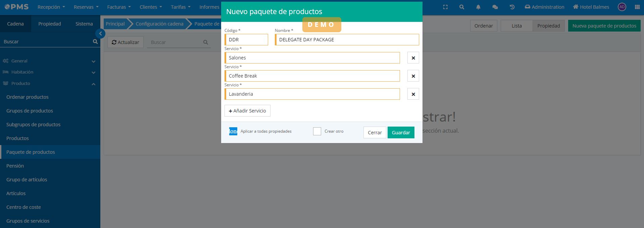Toggle Aplicar a todas propiedades
The height and width of the screenshot is (228, 644).
tap(233, 131)
